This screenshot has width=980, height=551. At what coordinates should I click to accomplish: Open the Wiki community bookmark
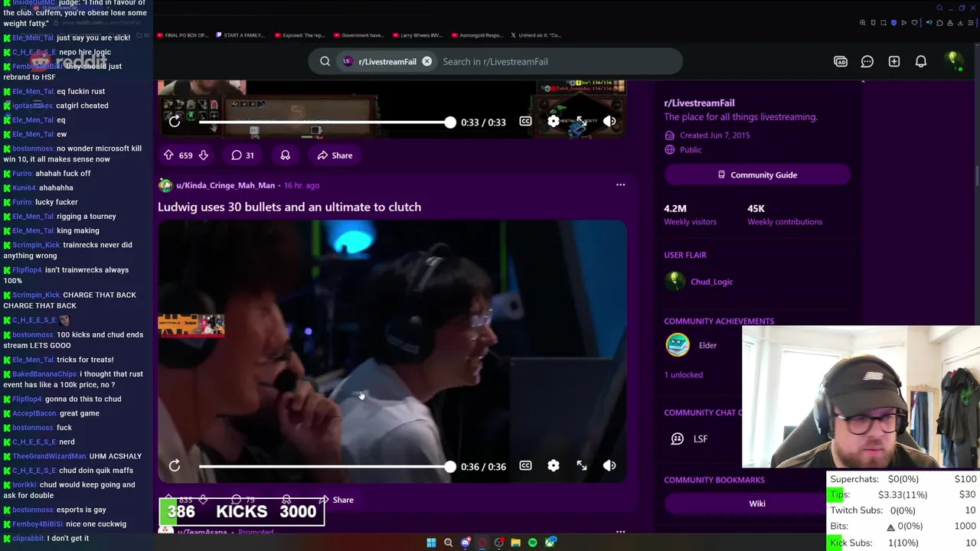pyautogui.click(x=757, y=504)
